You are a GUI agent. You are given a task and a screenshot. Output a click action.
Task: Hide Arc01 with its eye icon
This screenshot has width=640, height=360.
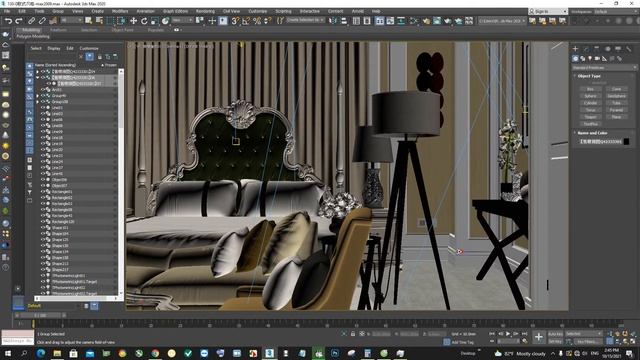click(x=42, y=90)
